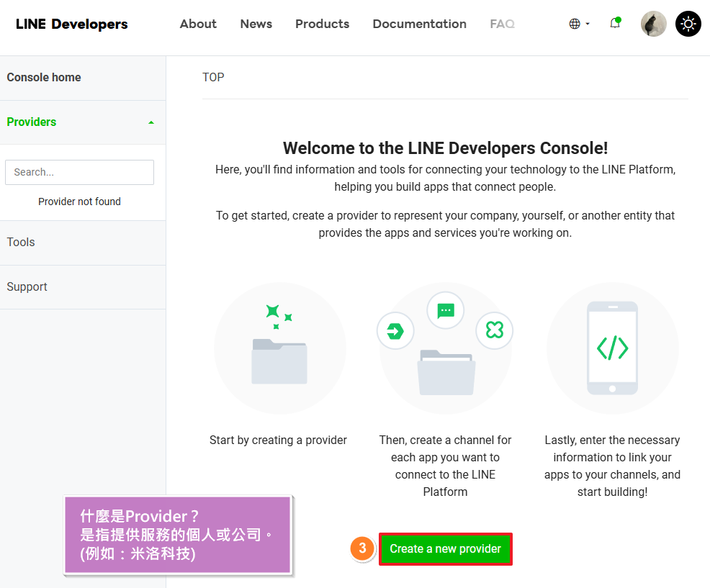This screenshot has width=710, height=588.
Task: Click the channel folder illustration
Action: pyautogui.click(x=446, y=371)
